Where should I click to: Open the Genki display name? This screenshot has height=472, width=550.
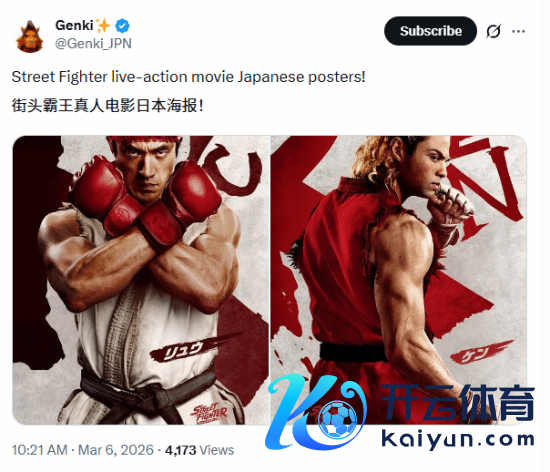[74, 25]
